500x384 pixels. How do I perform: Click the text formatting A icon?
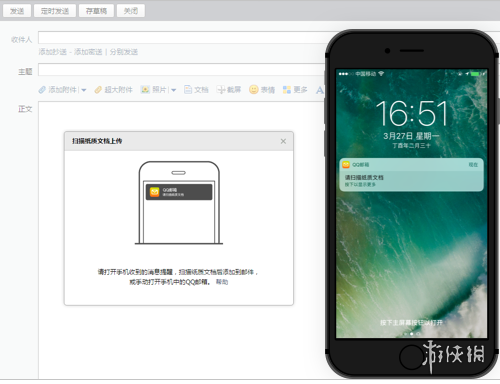click(319, 90)
